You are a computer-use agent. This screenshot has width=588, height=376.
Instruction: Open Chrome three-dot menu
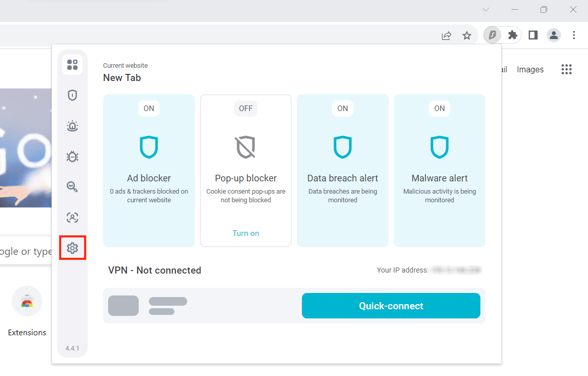pyautogui.click(x=574, y=35)
